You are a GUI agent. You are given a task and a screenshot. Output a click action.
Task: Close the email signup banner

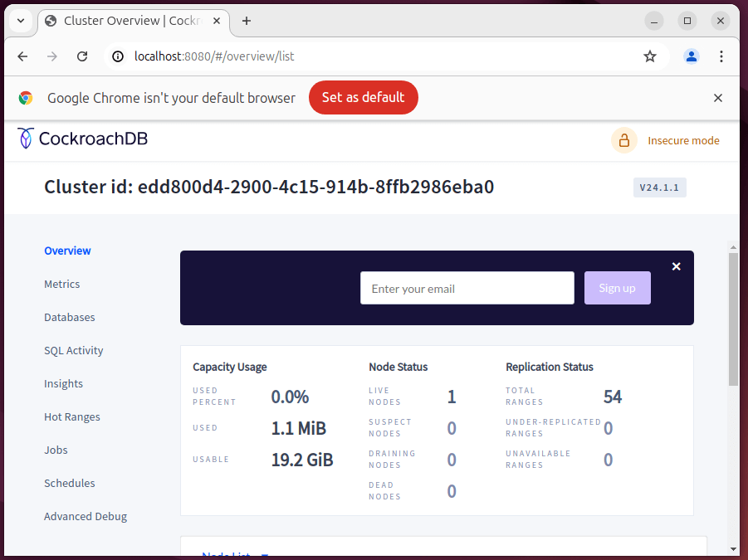pyautogui.click(x=676, y=266)
